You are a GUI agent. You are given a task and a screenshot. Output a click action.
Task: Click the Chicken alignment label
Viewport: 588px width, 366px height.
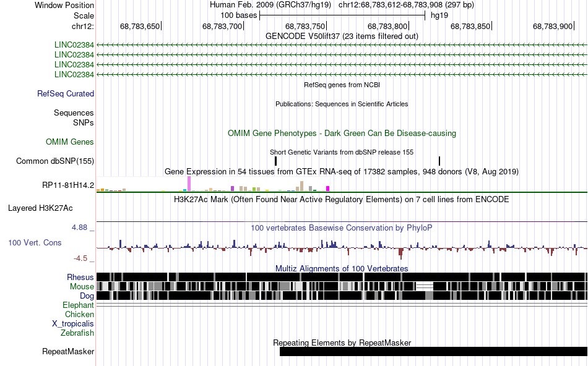[x=79, y=314]
